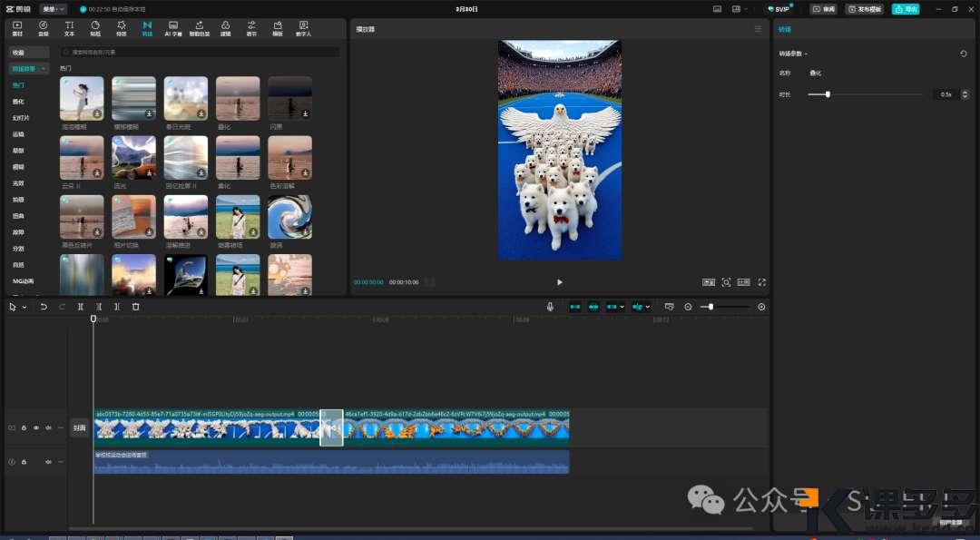Open the 菜单 dropdown in the title bar

(53, 8)
